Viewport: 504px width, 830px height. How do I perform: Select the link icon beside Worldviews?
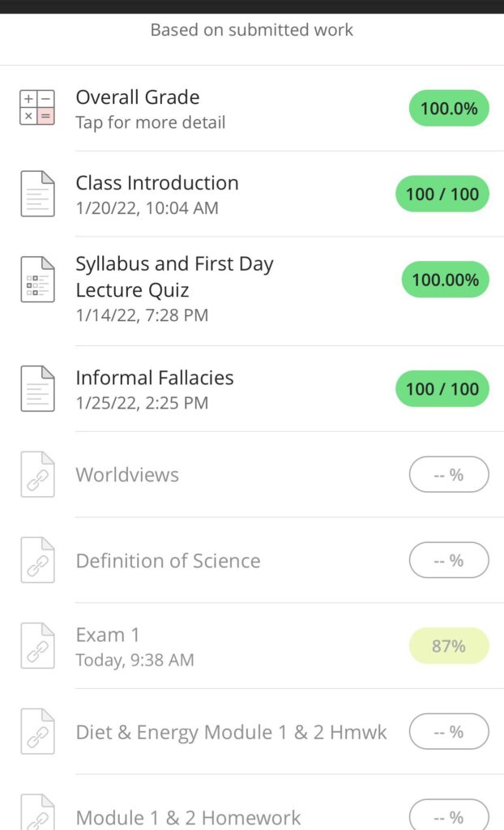tap(37, 473)
